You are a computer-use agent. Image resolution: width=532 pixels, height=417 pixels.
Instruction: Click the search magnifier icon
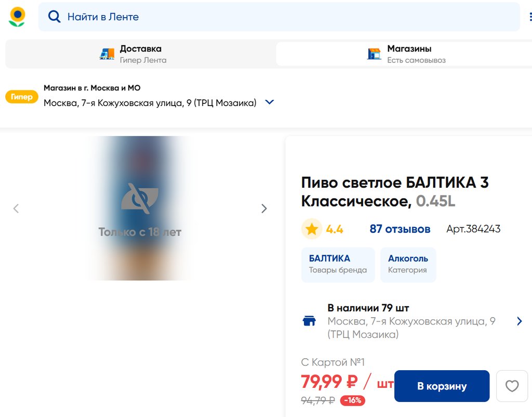point(54,17)
